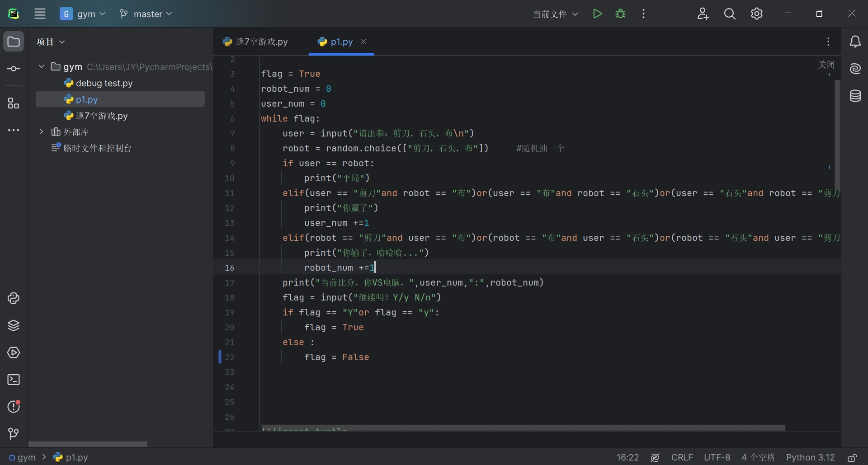Click the 'while flag:' line
The height and width of the screenshot is (465, 868).
click(290, 118)
